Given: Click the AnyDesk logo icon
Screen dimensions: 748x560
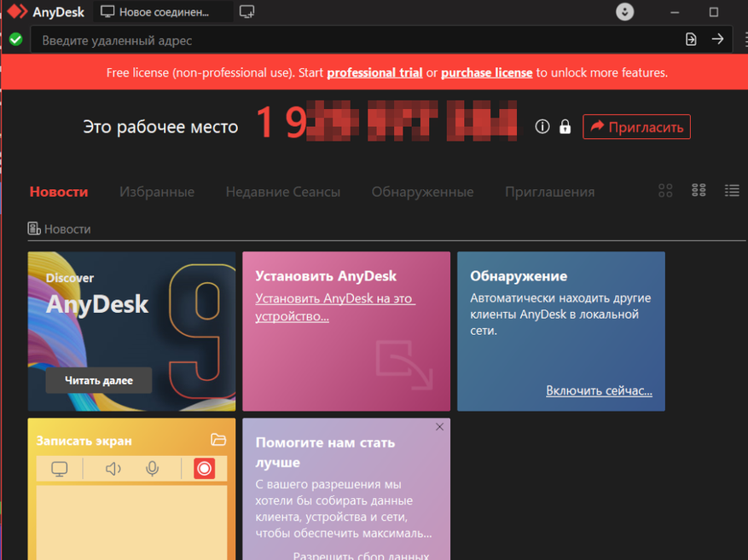Looking at the screenshot, I should (17, 11).
